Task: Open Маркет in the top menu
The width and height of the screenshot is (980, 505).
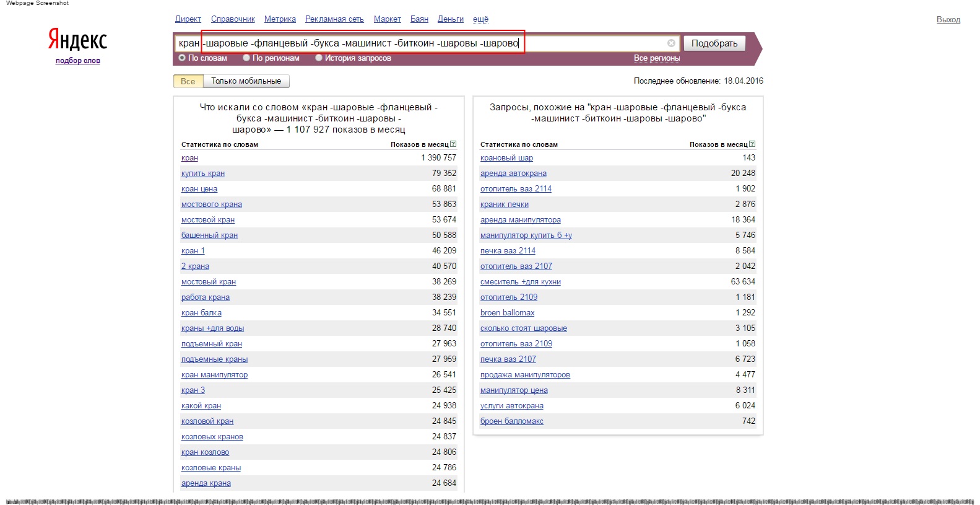Action: click(388, 19)
